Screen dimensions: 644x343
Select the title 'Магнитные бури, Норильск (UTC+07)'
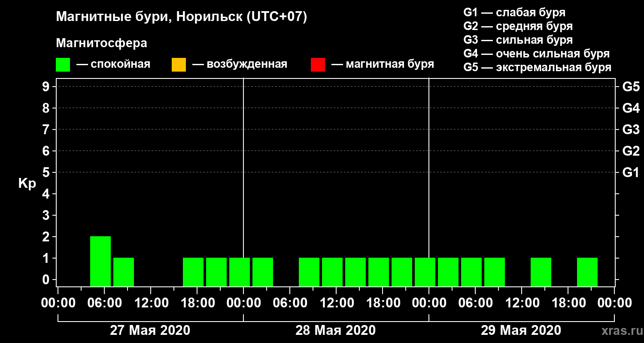(182, 17)
